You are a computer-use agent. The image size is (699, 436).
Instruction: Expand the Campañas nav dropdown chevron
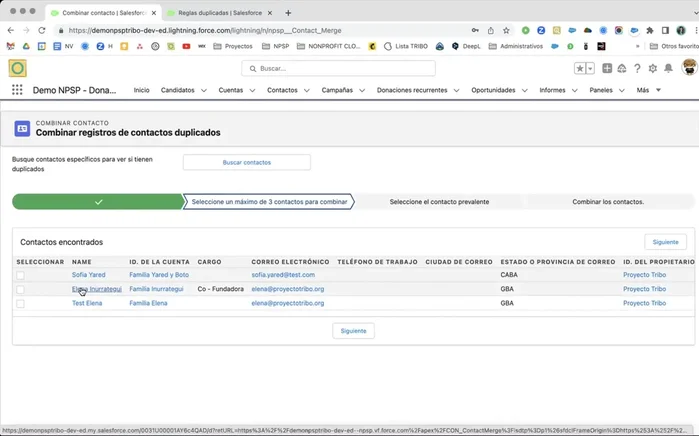362,90
